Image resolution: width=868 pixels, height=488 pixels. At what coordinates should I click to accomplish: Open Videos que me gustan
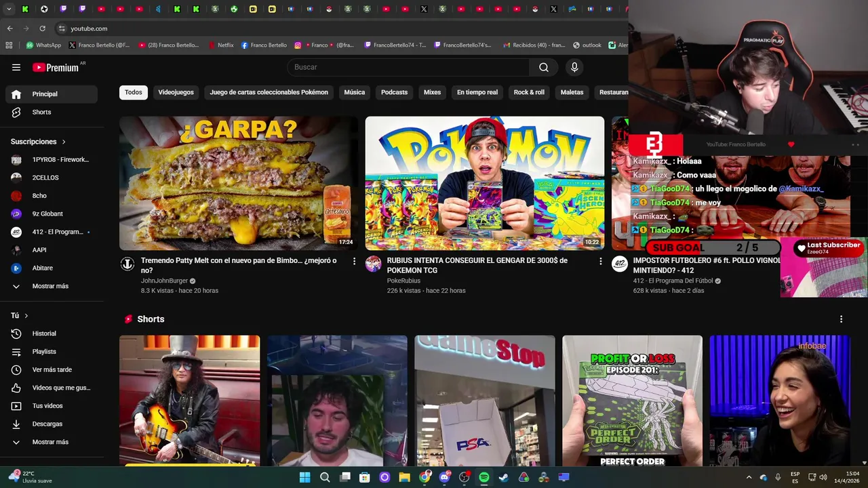[52, 388]
